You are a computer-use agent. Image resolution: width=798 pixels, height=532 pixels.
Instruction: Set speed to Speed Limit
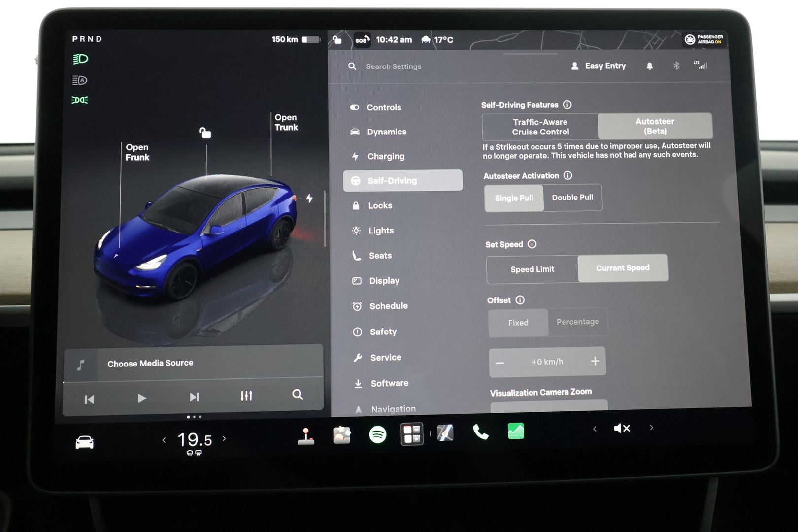(532, 269)
